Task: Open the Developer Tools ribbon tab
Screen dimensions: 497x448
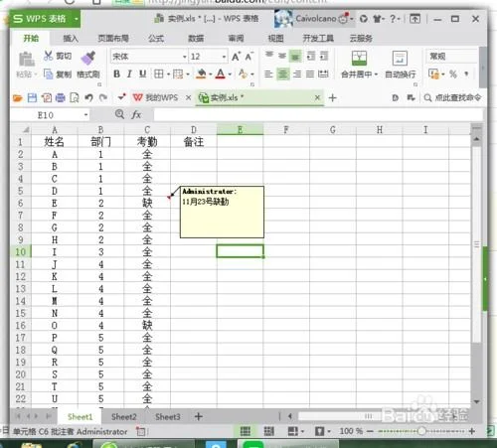Action: coord(318,38)
